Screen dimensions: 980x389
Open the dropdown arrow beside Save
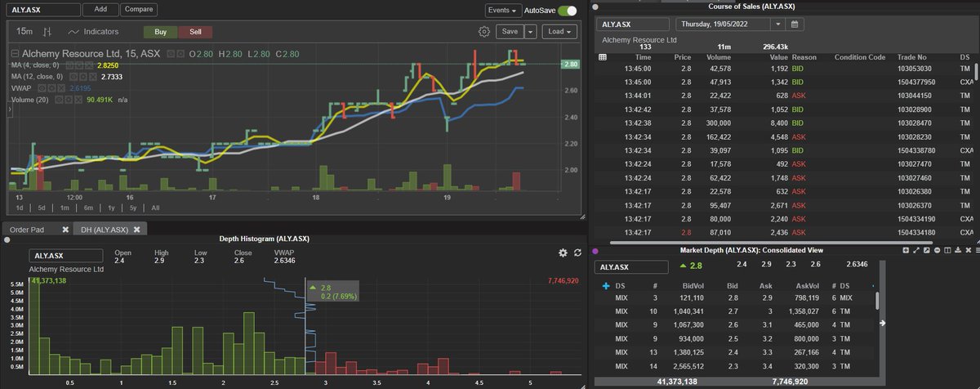tap(530, 31)
